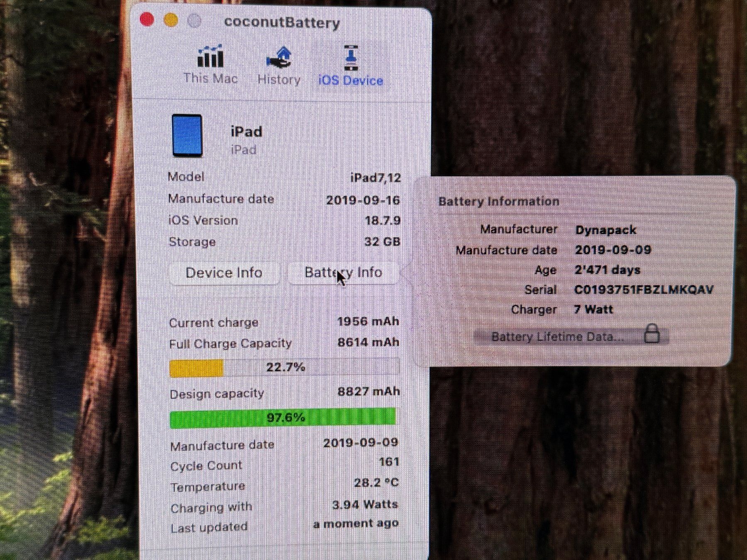Click the Temperature value 28.2 °C
This screenshot has height=560, width=747.
coord(376,483)
